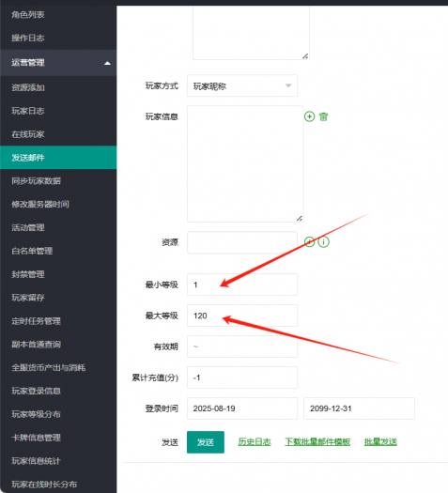The image size is (448, 493).
Task: Click the 玩家方式 dropdown arrow
Action: (288, 85)
